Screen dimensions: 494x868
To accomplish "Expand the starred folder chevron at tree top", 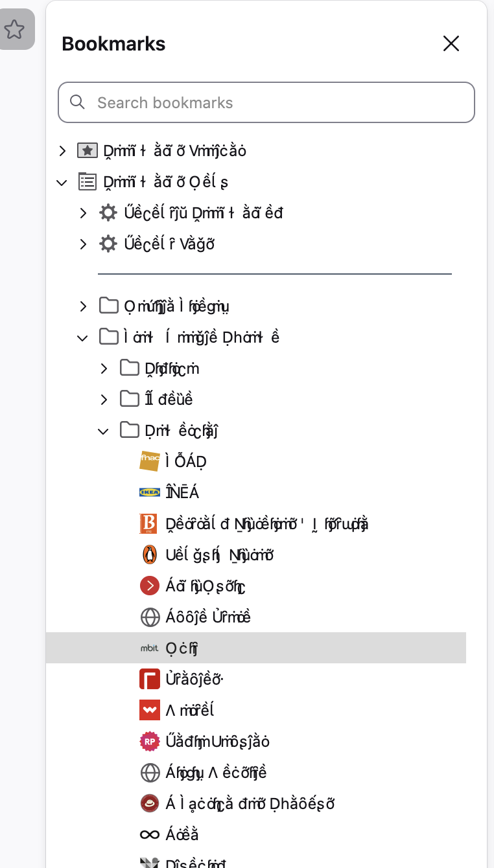I will (x=62, y=151).
